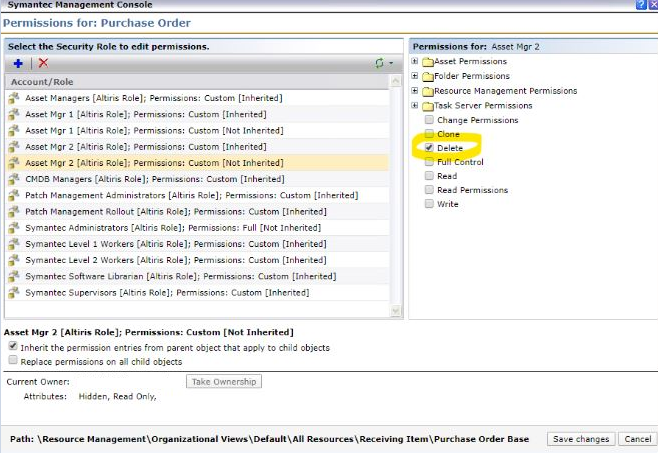Click the CMDB Managers role icon

[14, 179]
